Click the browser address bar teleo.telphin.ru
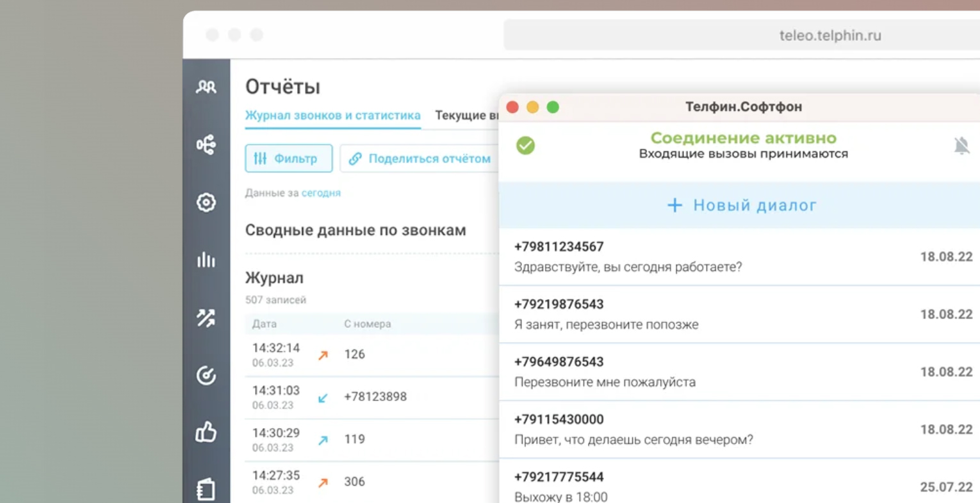Viewport: 980px width, 503px height. click(x=742, y=35)
